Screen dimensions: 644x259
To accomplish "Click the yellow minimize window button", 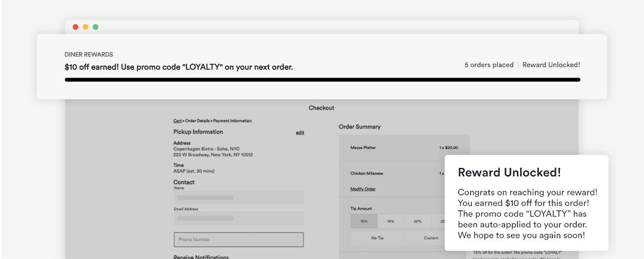I will [85, 27].
